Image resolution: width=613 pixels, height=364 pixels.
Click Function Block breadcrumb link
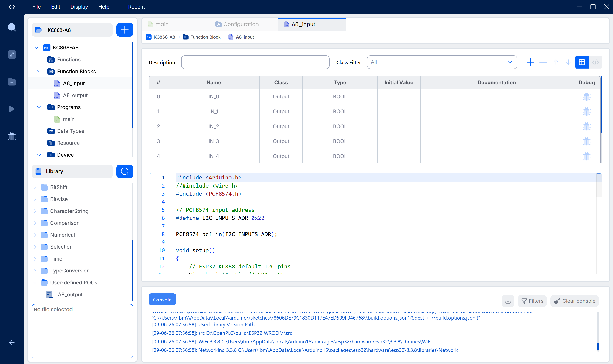(205, 37)
